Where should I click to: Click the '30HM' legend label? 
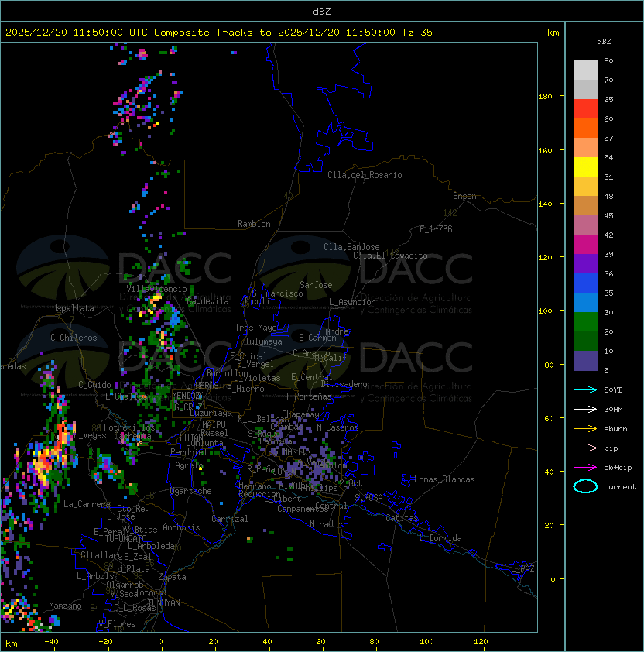[613, 409]
